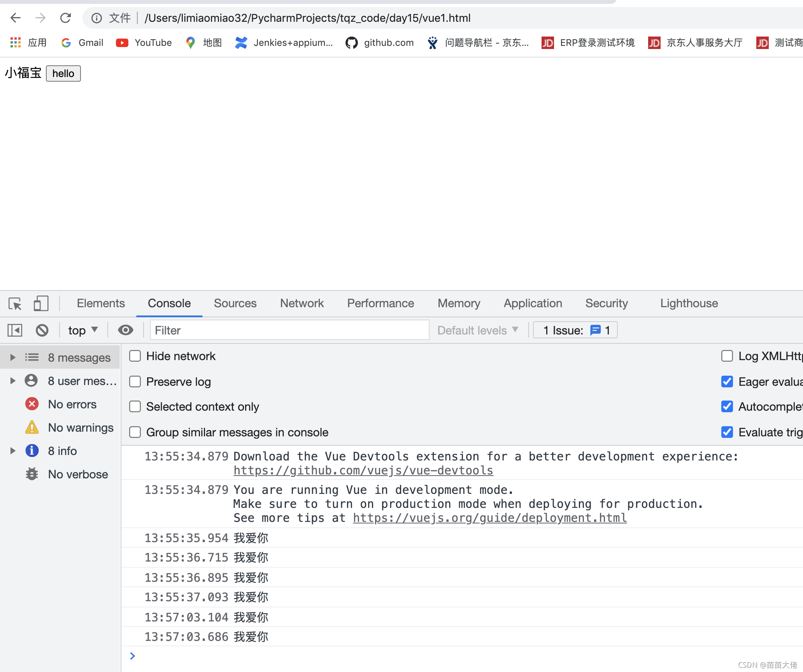Open the Gmail bookmark
Screen dimensions: 803x672
82,42
